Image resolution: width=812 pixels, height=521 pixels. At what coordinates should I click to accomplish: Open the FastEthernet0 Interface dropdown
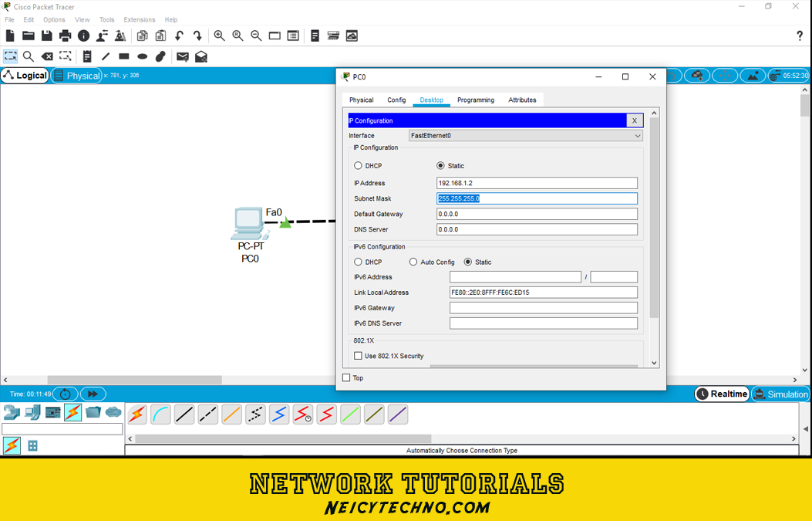526,135
